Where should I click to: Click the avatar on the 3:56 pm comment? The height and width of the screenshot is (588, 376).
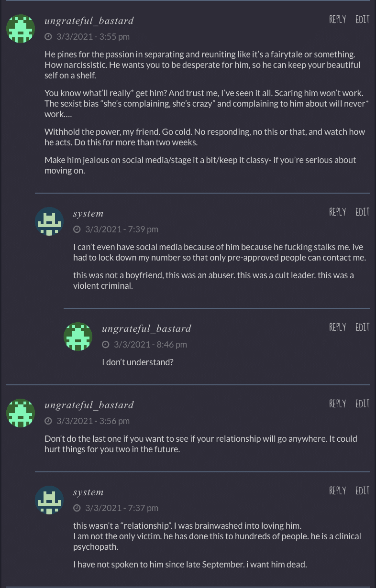point(21,413)
